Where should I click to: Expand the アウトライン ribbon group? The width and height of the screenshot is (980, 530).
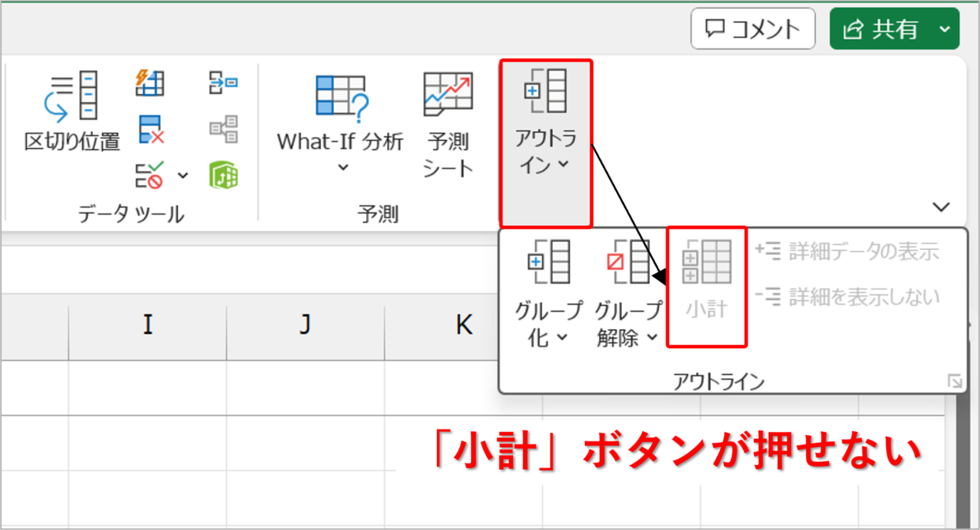pos(545,142)
